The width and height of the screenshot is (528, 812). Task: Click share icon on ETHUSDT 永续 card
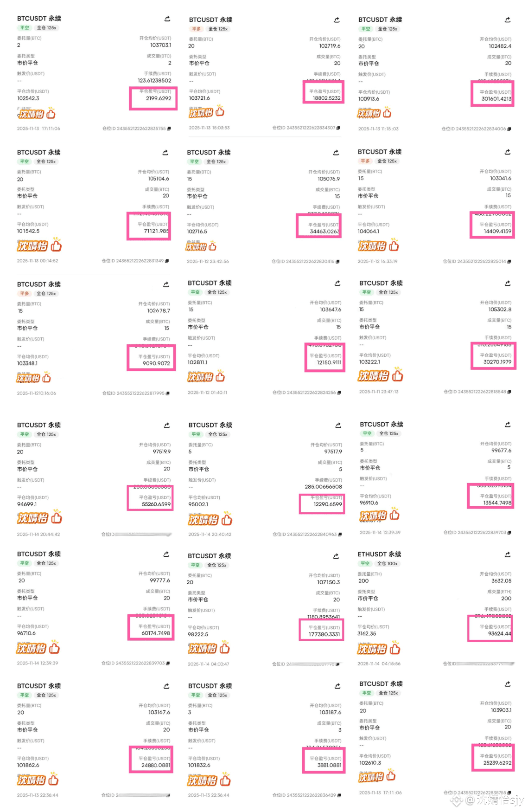coord(508,554)
